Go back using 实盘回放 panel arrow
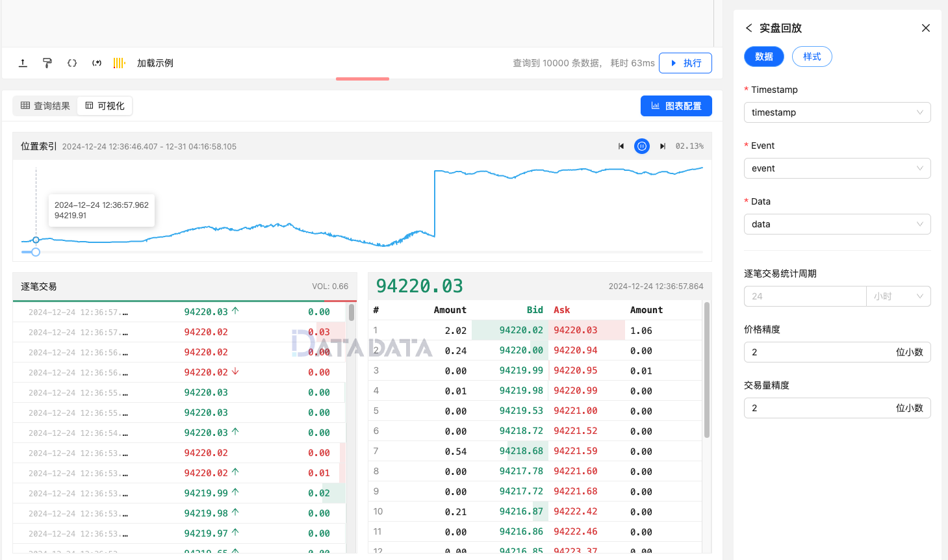Viewport: 948px width, 560px height. pos(749,28)
